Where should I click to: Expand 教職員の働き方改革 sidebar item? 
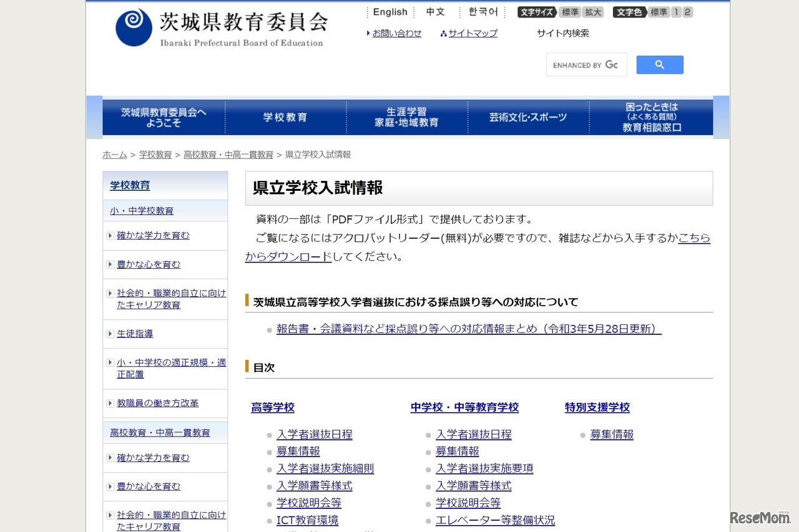click(156, 403)
